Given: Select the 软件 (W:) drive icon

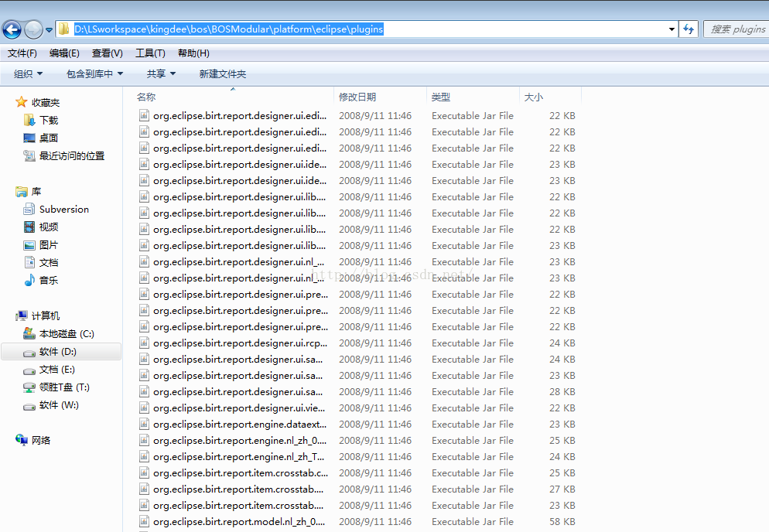Looking at the screenshot, I should pos(29,406).
